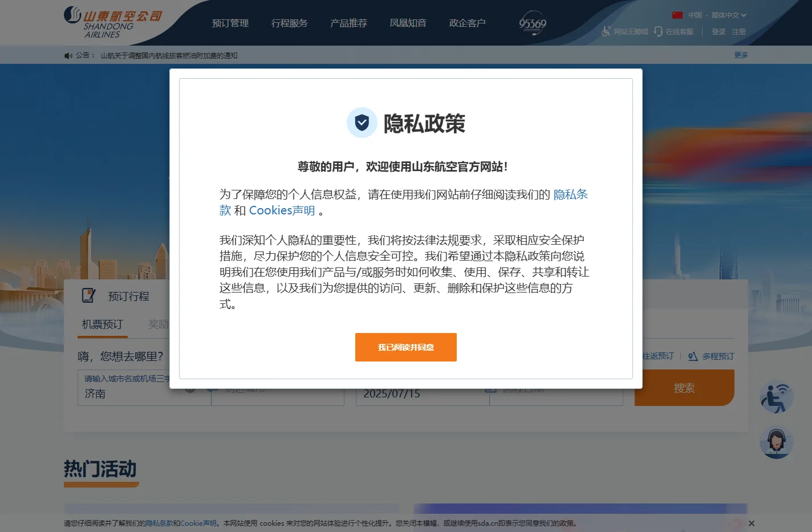Select the 机票预订 tab
The image size is (812, 532).
[102, 324]
